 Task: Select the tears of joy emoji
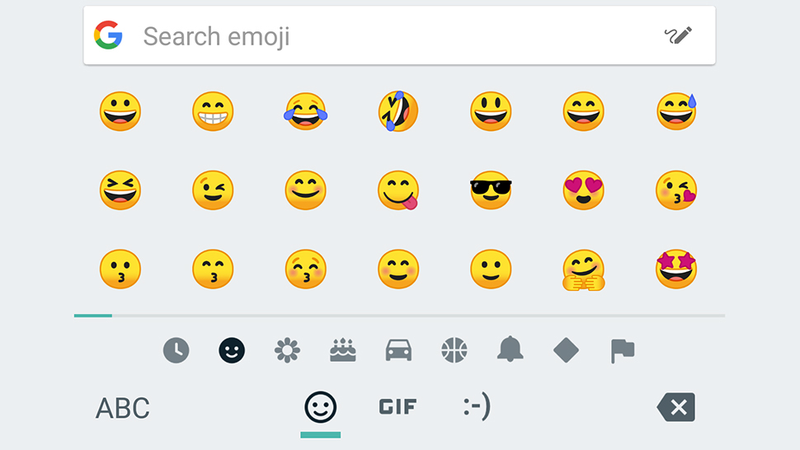point(306,111)
